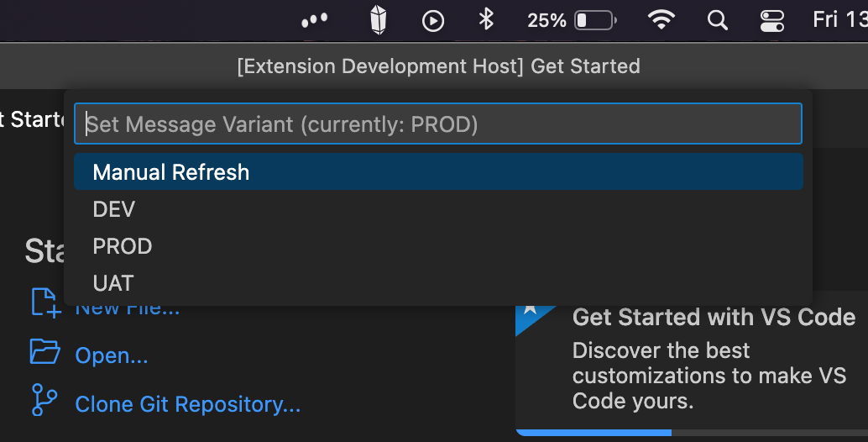Click the three-dots menu bar icon

[x=315, y=20]
